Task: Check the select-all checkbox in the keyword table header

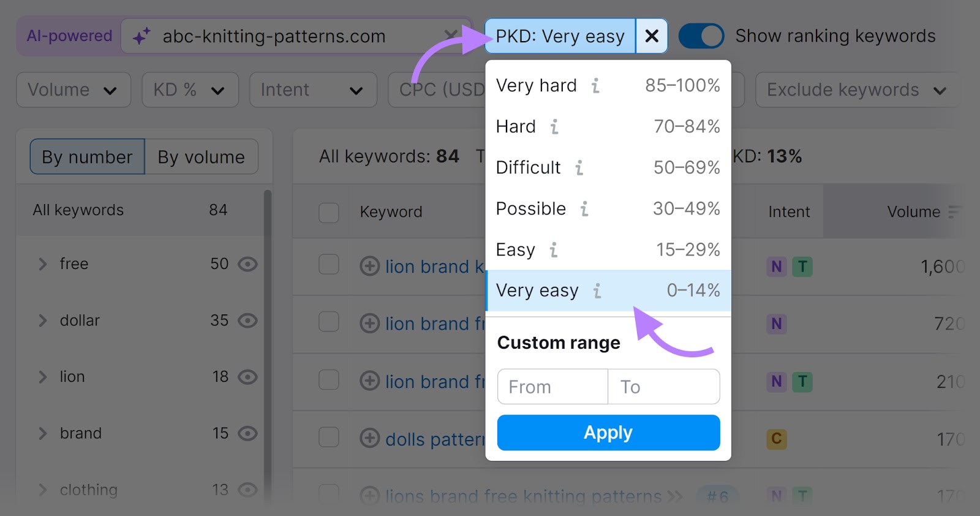Action: pos(329,212)
